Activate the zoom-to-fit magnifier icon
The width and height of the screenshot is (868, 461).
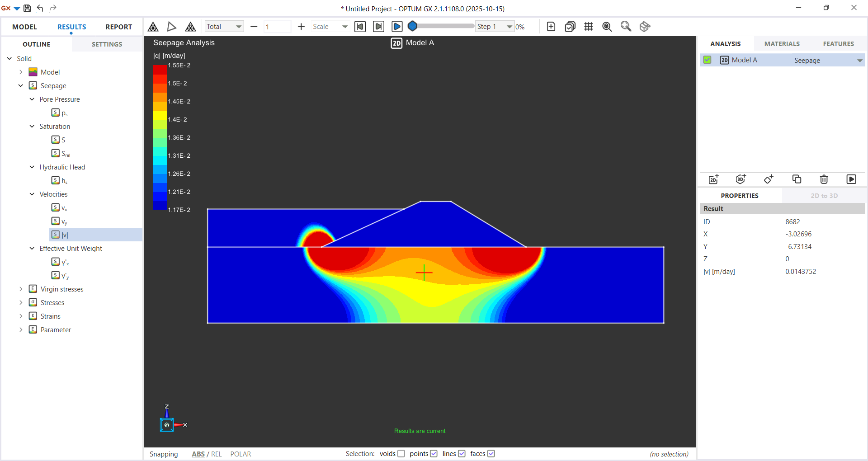(626, 26)
